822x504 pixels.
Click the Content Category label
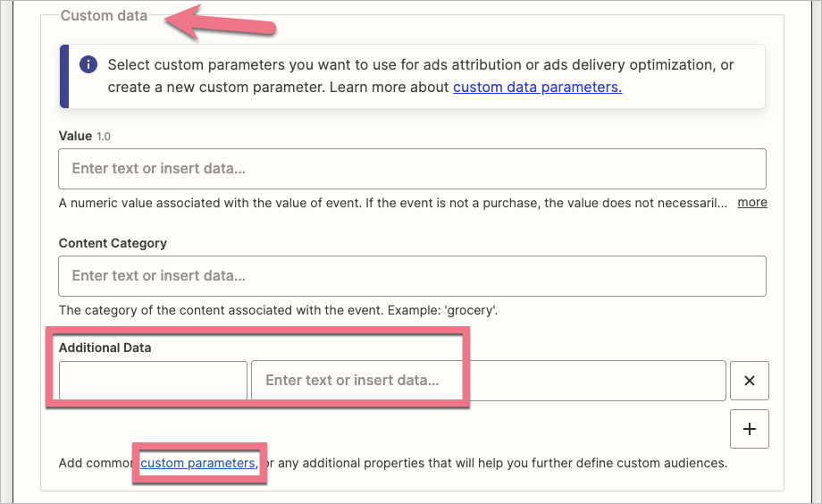point(113,243)
